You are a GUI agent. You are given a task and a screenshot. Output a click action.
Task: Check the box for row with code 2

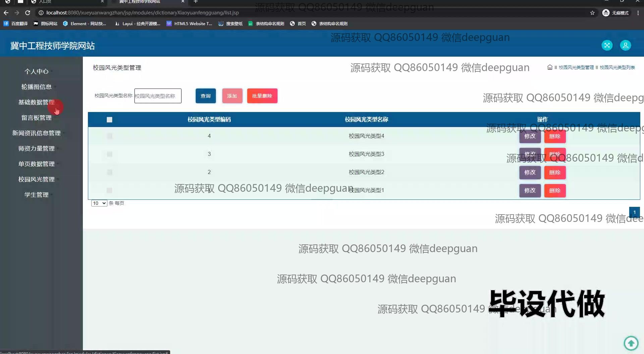tap(109, 172)
